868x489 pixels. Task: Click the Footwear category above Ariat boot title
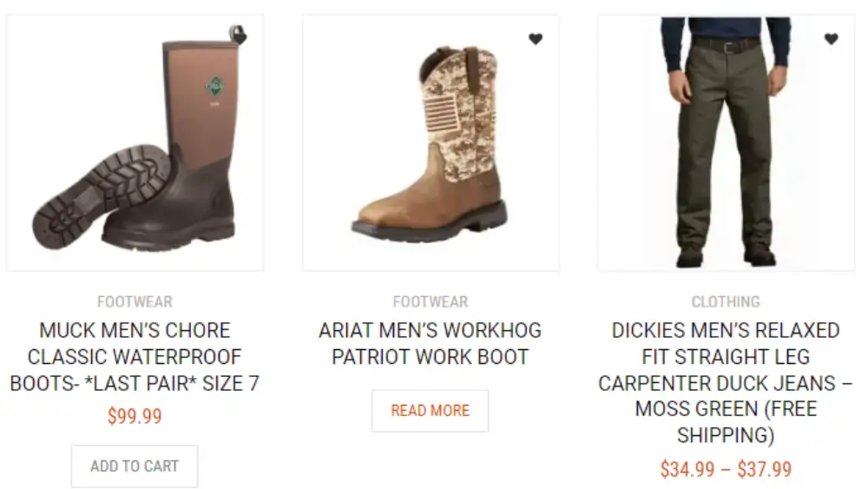tap(431, 301)
